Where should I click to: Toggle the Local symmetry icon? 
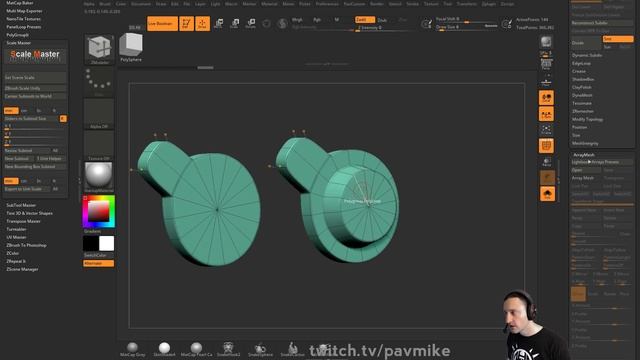(x=546, y=98)
